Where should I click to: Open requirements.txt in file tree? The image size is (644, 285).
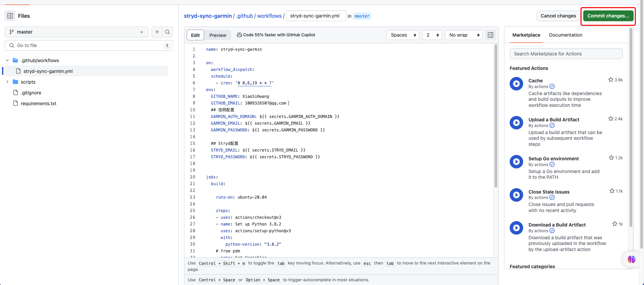pyautogui.click(x=39, y=104)
